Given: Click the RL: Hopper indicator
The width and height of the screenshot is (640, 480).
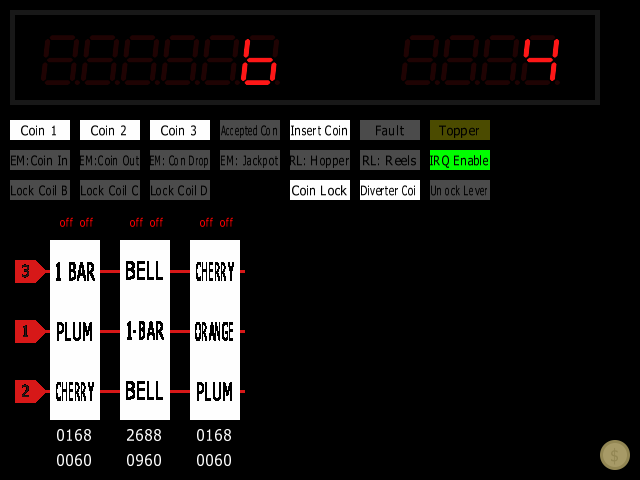Looking at the screenshot, I should click(320, 160).
